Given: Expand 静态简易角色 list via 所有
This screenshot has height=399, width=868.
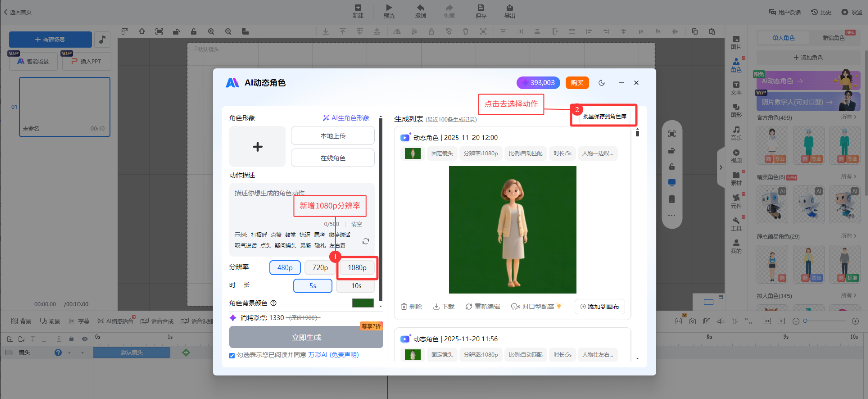Looking at the screenshot, I should (848, 236).
